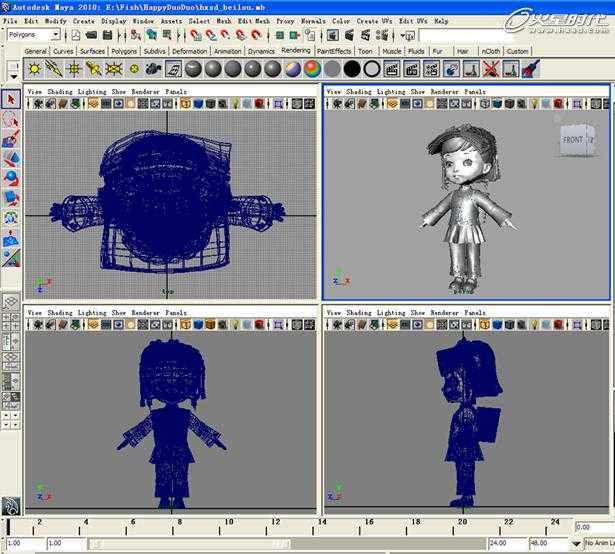The image size is (615, 554).
Task: Open the Polygons menu set dropdown
Action: (56, 35)
